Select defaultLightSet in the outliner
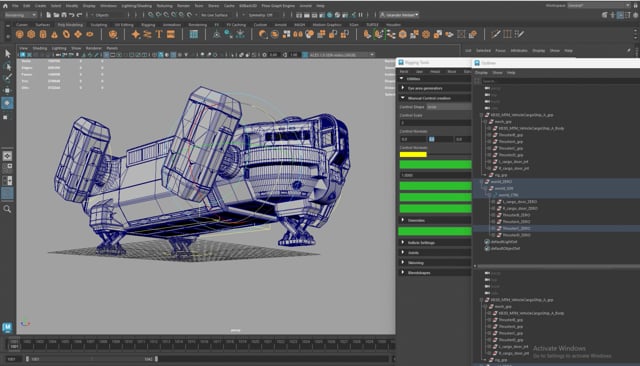Viewport: 640px width, 366px height. coord(504,242)
